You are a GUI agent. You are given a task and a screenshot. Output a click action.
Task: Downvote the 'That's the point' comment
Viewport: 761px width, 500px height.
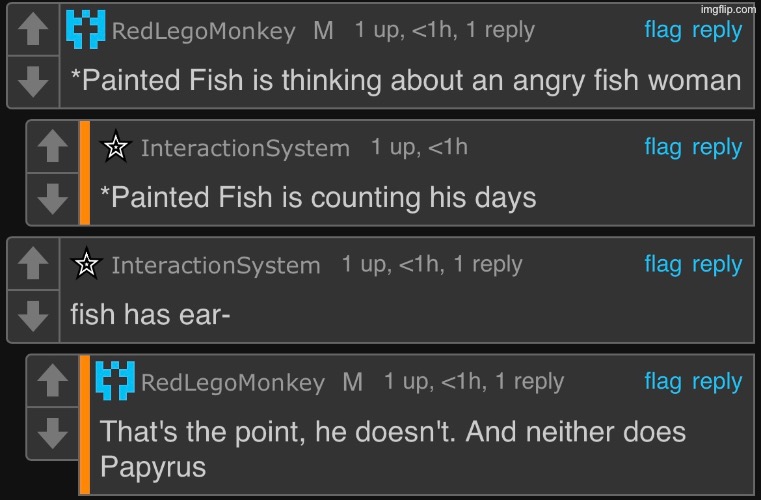[x=53, y=432]
